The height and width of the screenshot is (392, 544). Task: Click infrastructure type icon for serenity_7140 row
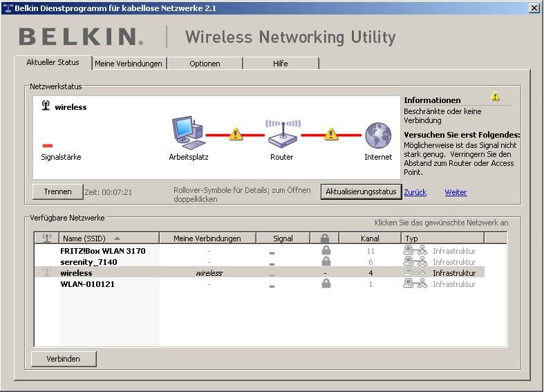[415, 261]
